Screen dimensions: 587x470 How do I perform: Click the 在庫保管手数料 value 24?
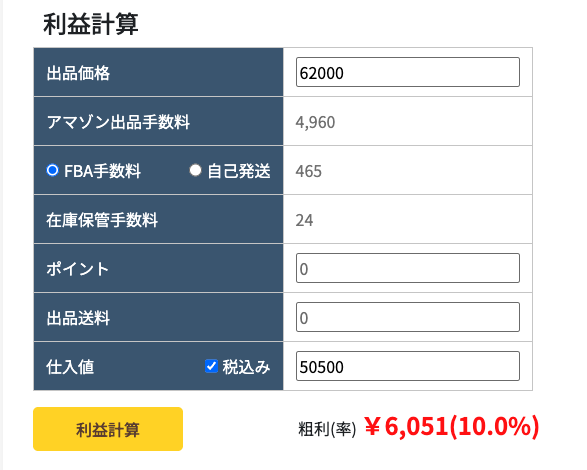[x=304, y=220]
